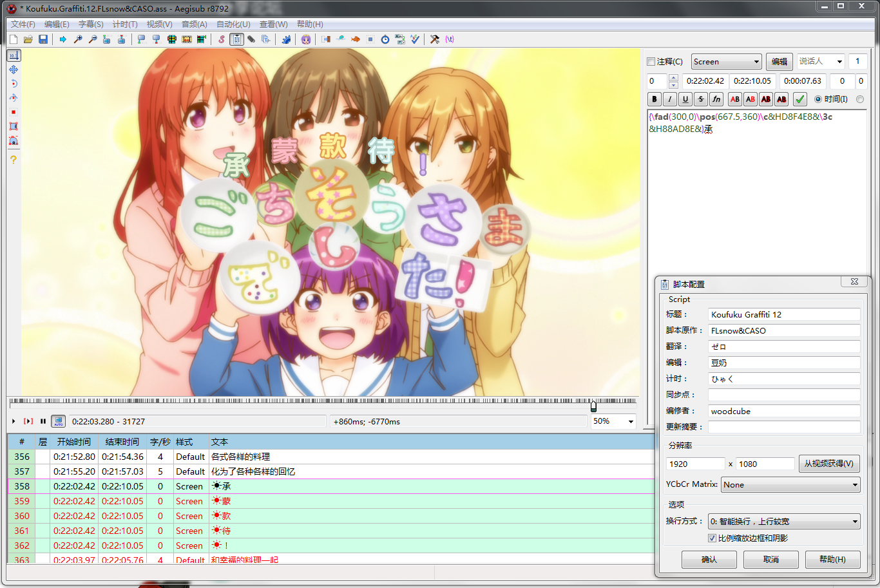This screenshot has height=588, width=880.
Task: Open the Timing Post-Processor clock icon
Action: click(385, 39)
